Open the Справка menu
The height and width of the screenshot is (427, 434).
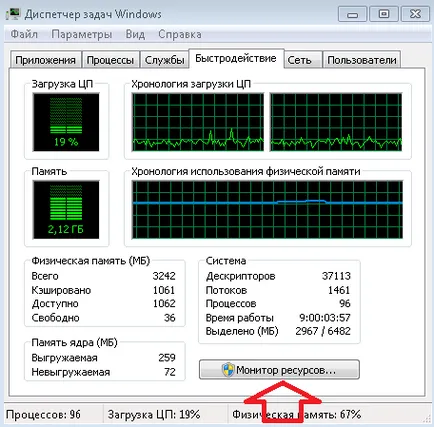180,34
